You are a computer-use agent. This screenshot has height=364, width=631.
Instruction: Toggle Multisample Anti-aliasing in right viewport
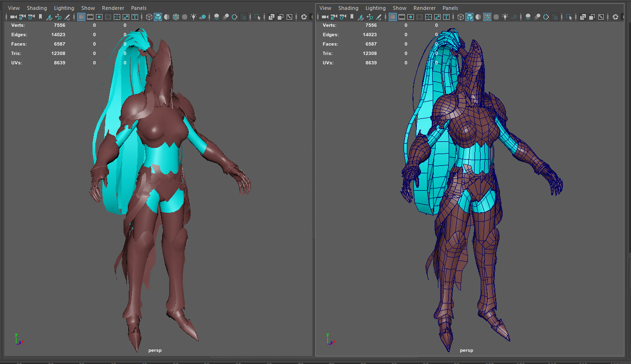point(546,17)
